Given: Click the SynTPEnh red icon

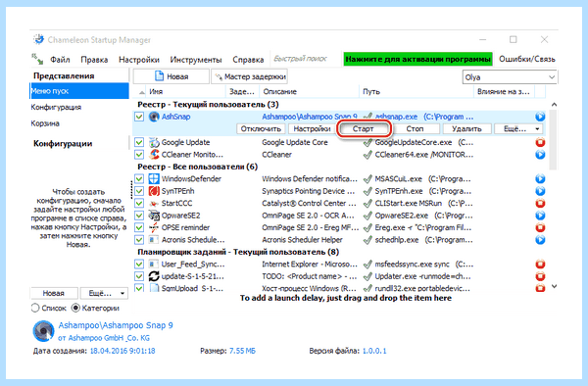Looking at the screenshot, I should coord(154,191).
